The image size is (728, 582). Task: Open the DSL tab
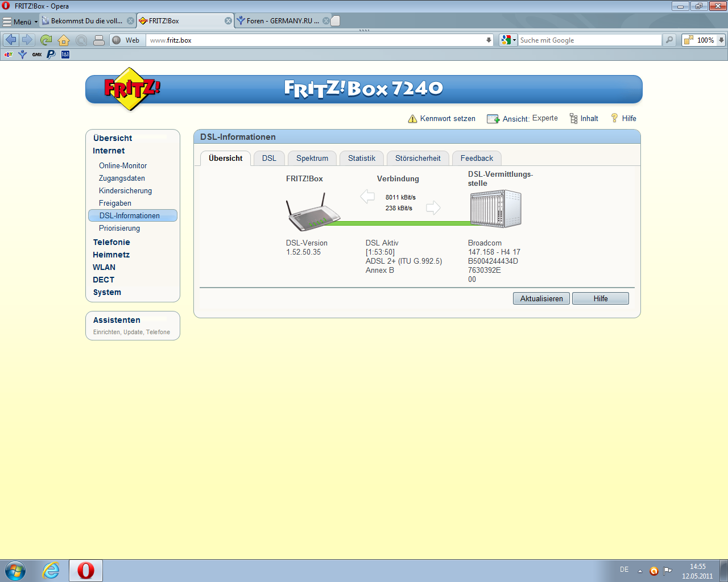click(x=269, y=159)
